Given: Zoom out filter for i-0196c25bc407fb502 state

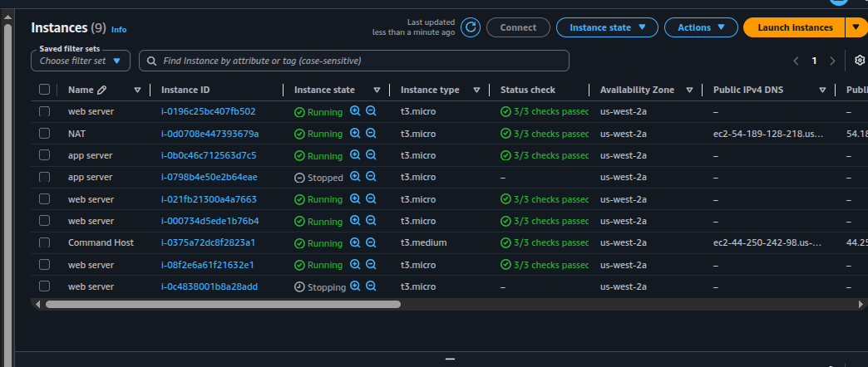Looking at the screenshot, I should tap(371, 111).
